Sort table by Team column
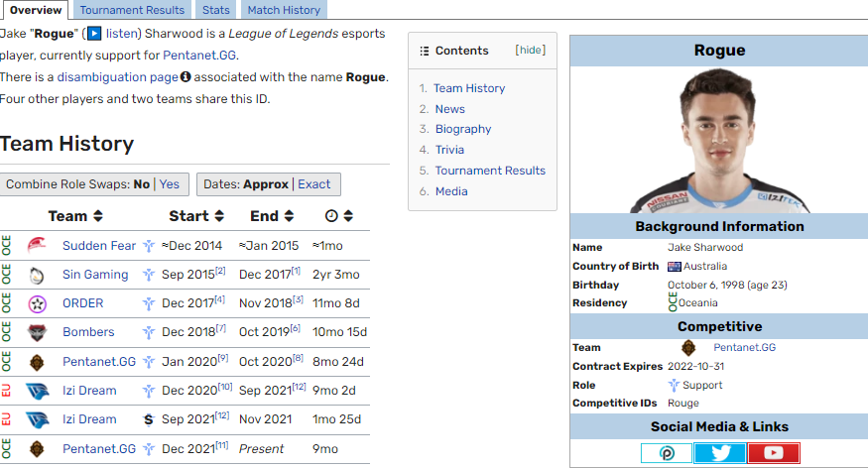 click(x=97, y=216)
